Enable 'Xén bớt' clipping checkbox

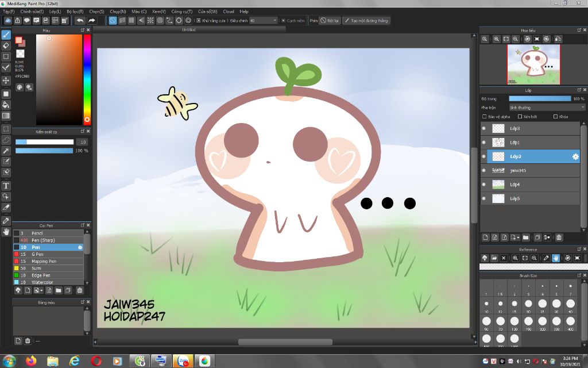pos(520,117)
